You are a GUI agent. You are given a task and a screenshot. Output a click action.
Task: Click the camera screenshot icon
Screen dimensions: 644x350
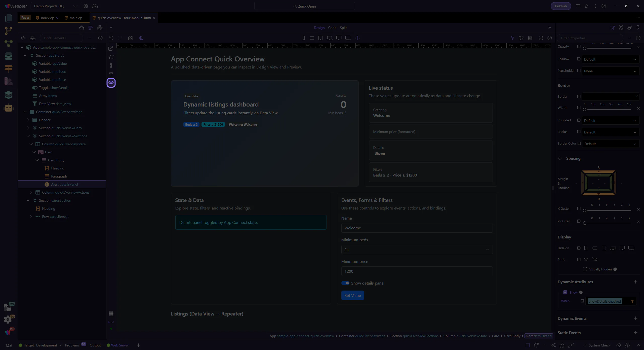[x=130, y=38]
